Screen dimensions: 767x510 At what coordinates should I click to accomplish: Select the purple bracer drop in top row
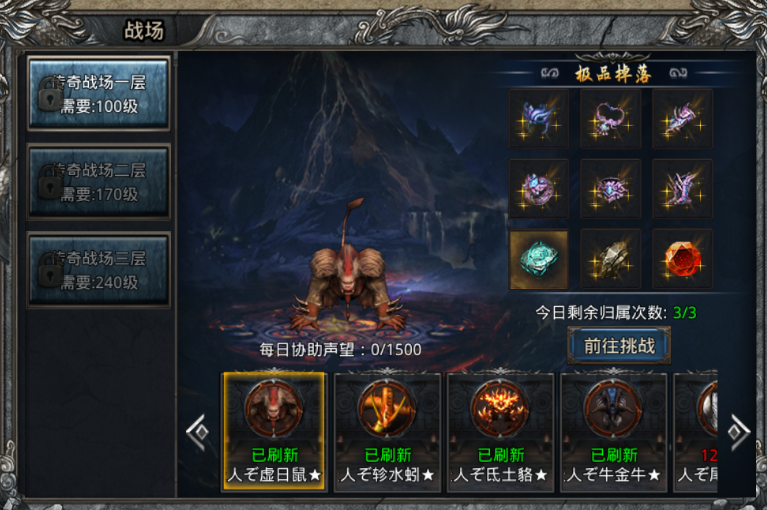(682, 119)
